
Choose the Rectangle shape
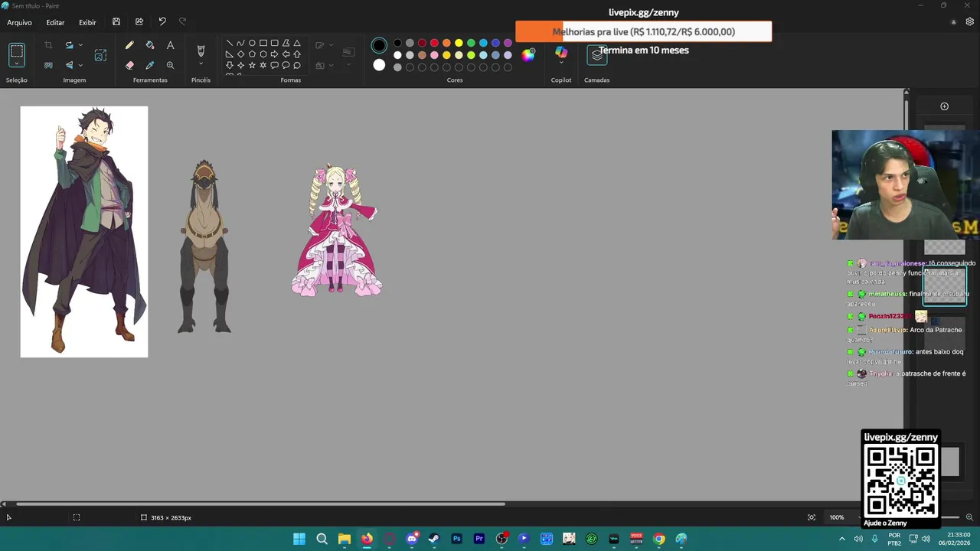(263, 43)
